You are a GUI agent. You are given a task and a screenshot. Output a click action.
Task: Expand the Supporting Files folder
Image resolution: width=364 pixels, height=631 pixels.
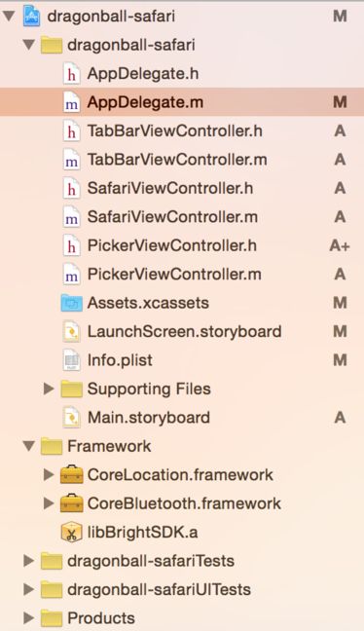(49, 389)
